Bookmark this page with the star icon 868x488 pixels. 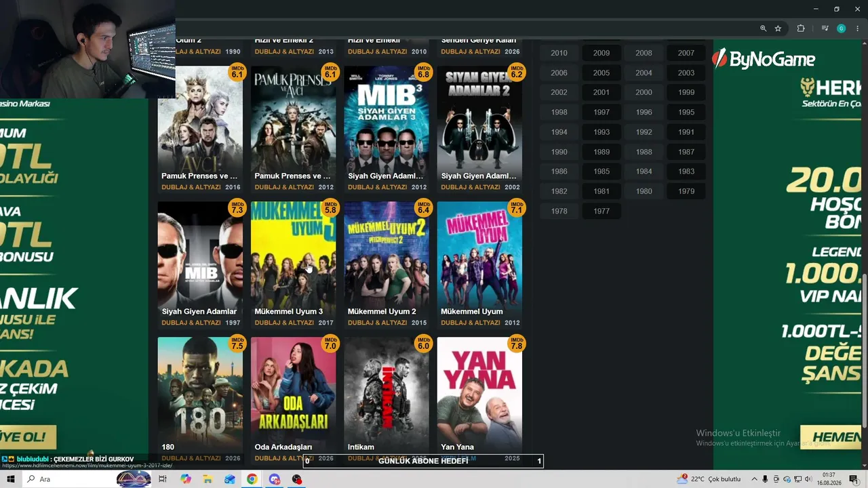(x=778, y=28)
